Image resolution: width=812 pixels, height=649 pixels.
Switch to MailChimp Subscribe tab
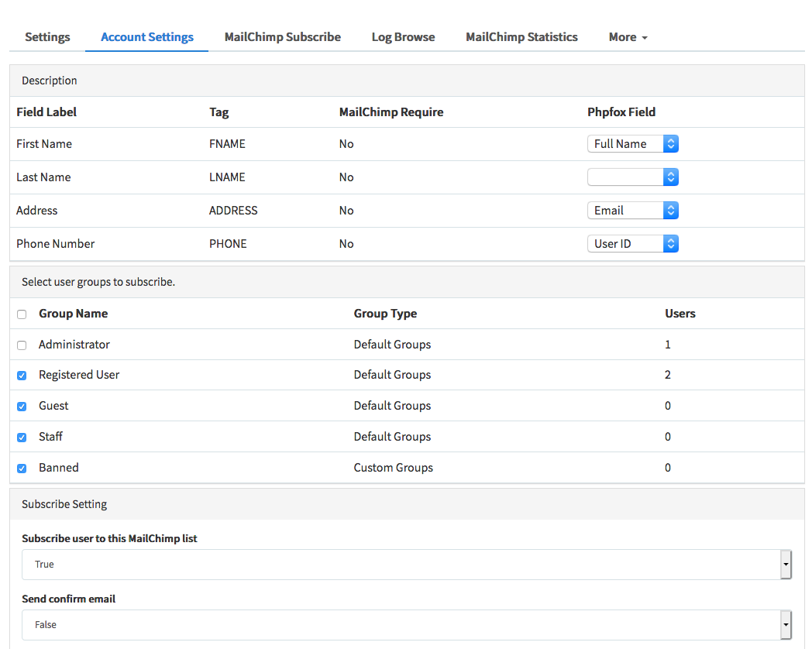[x=282, y=37]
